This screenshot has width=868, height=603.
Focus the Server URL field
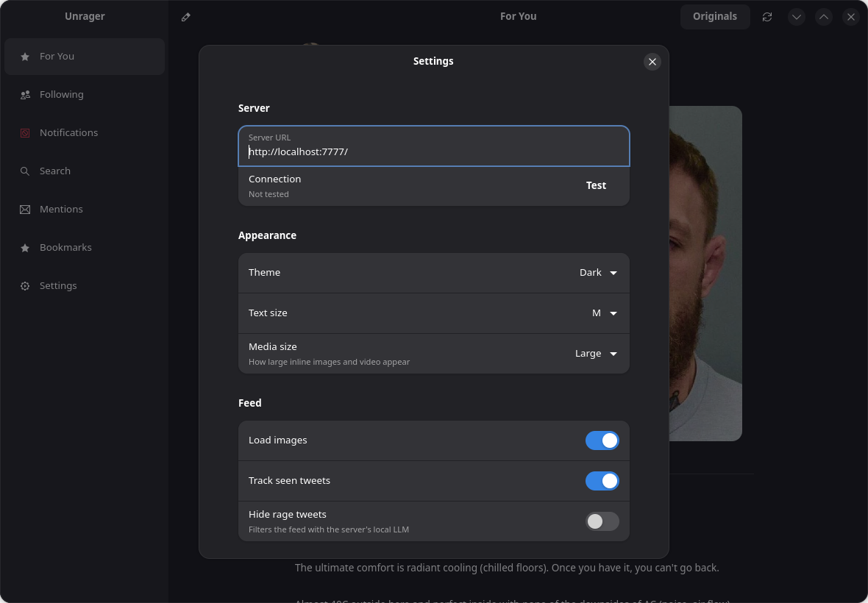point(434,146)
